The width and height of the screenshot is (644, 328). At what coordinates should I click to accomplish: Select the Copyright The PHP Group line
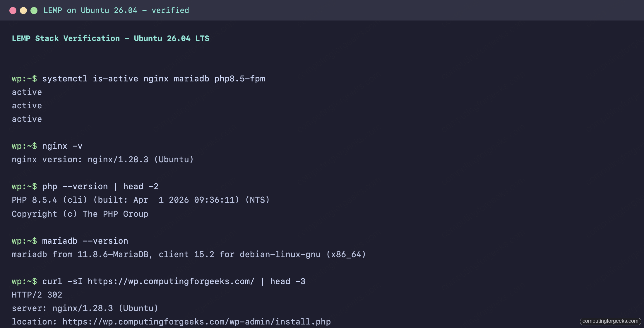point(80,214)
